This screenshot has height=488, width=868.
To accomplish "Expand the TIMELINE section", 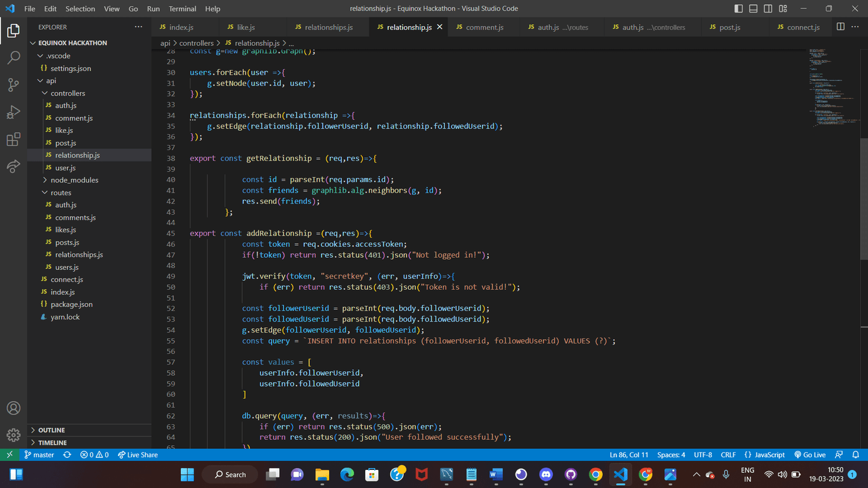I will coord(89,443).
